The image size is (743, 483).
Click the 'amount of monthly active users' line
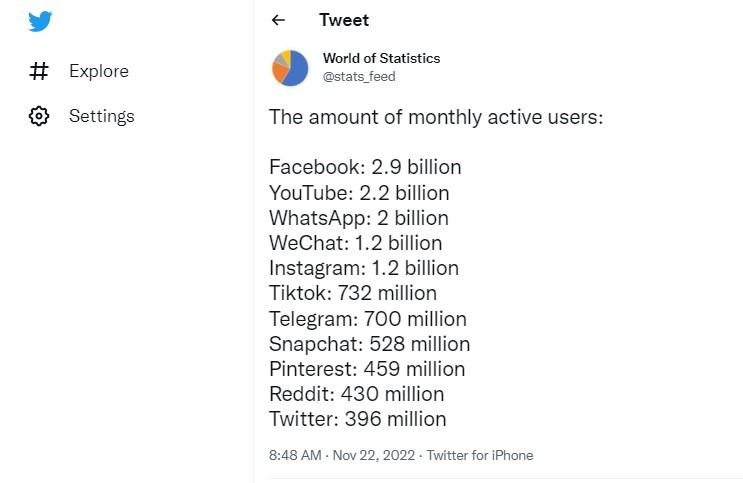(x=436, y=117)
